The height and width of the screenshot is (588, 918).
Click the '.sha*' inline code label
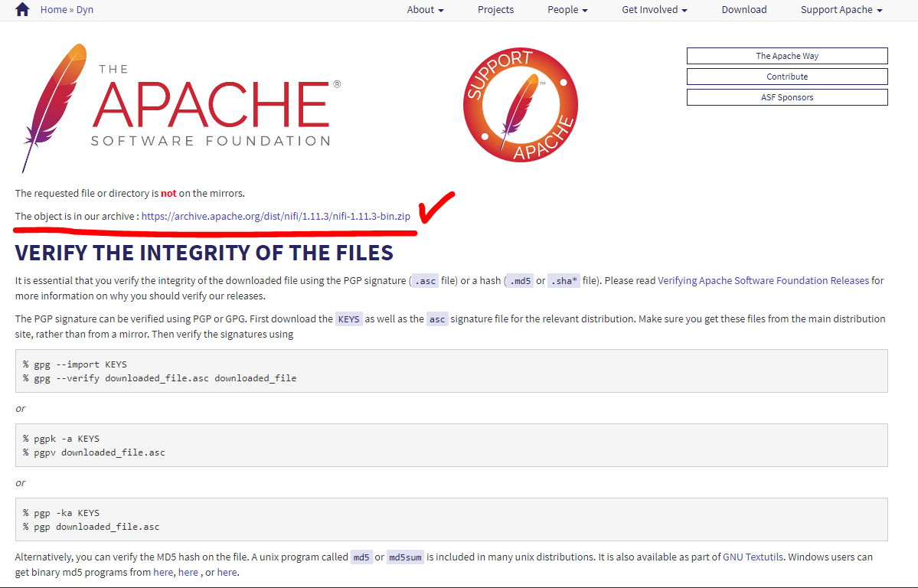click(564, 281)
